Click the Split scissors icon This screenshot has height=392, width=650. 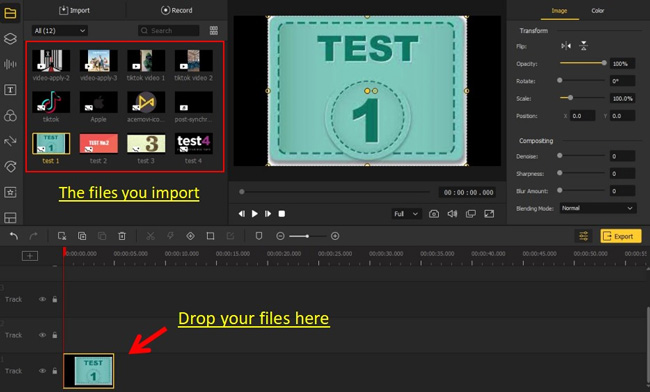point(150,236)
